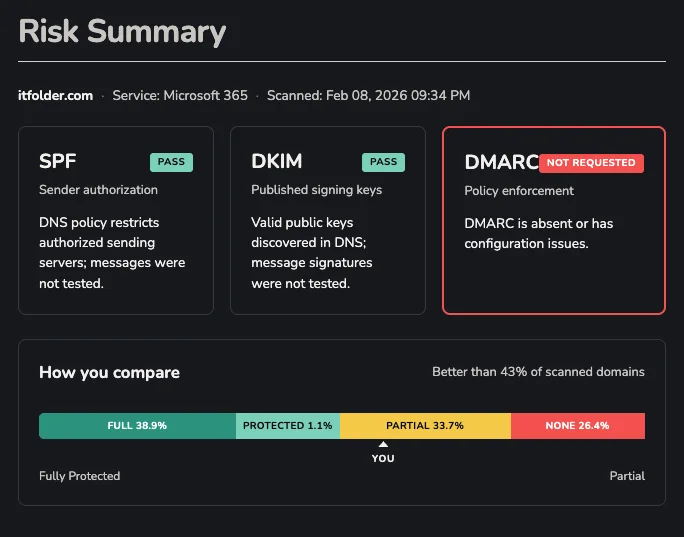Click the DKIM card title
The image size is (684, 537).
pyautogui.click(x=277, y=161)
